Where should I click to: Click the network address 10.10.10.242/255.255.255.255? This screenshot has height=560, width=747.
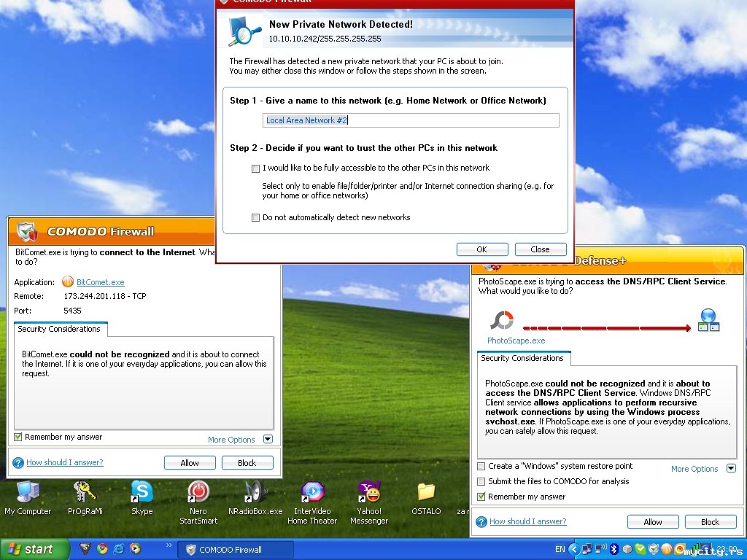(325, 39)
